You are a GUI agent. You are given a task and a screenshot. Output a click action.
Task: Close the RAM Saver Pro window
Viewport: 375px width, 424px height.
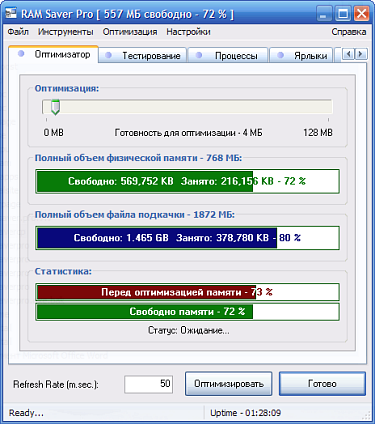[x=361, y=14]
